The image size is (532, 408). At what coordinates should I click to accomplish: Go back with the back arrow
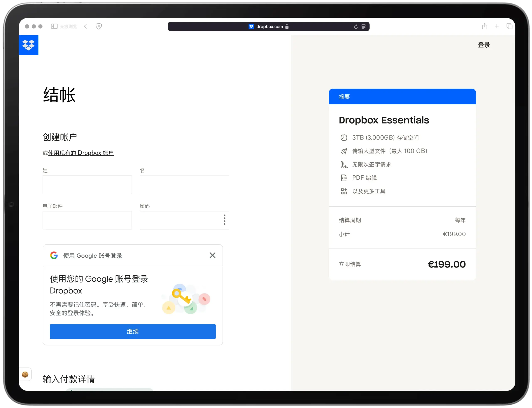[85, 26]
